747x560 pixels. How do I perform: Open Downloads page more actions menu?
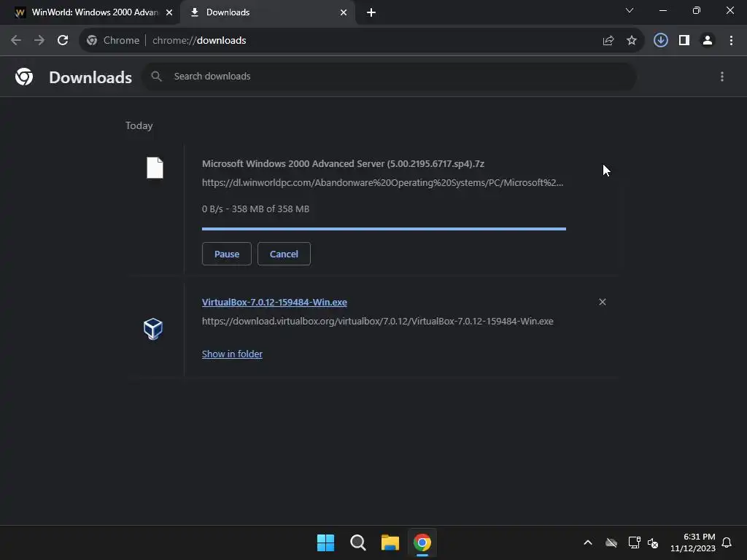tap(721, 77)
